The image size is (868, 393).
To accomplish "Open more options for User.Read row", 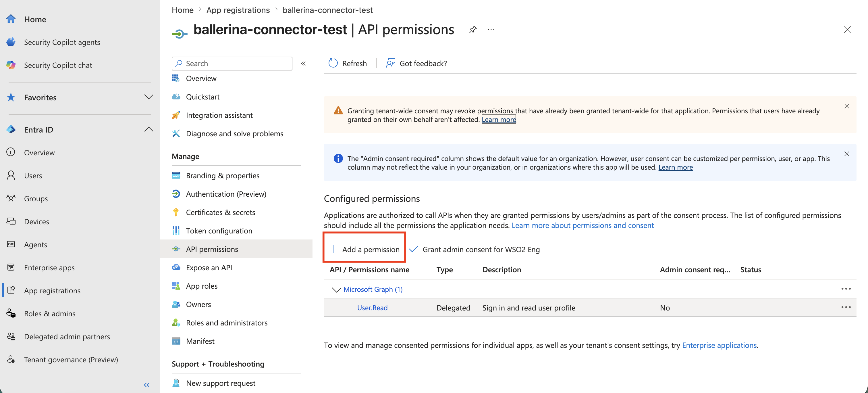I will coord(846,307).
